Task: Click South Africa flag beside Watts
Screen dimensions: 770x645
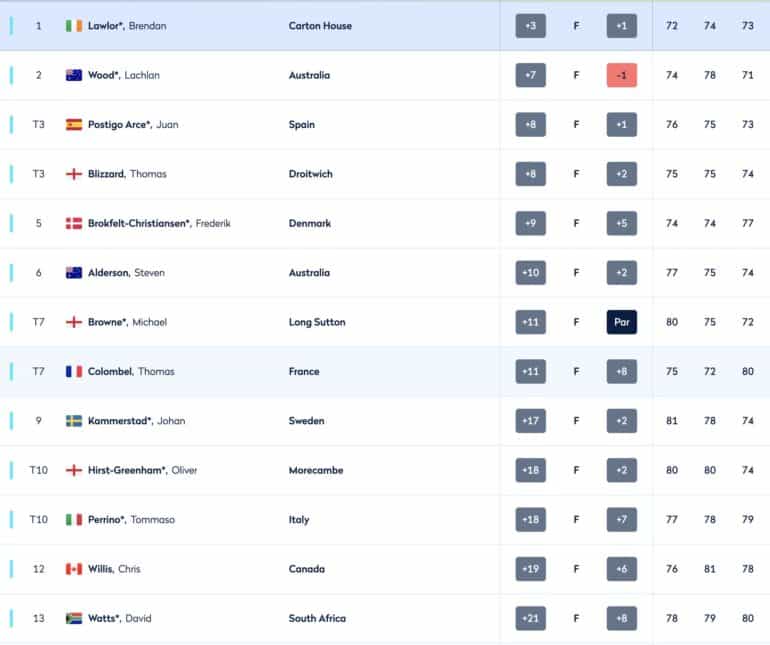Action: click(74, 618)
